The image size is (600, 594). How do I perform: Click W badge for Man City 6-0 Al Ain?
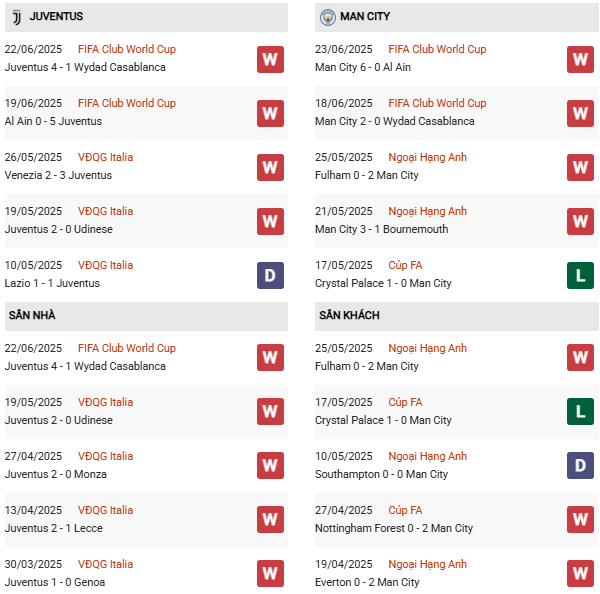[x=580, y=59]
